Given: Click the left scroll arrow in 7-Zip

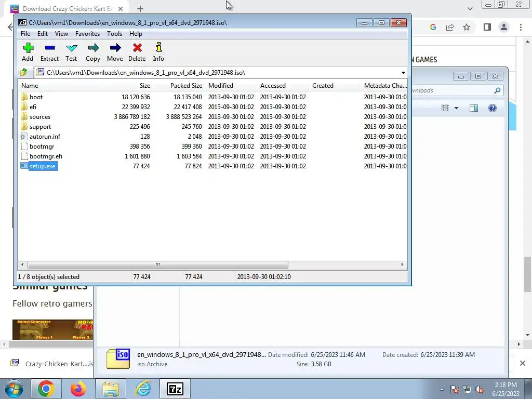Looking at the screenshot, I should 22,264.
